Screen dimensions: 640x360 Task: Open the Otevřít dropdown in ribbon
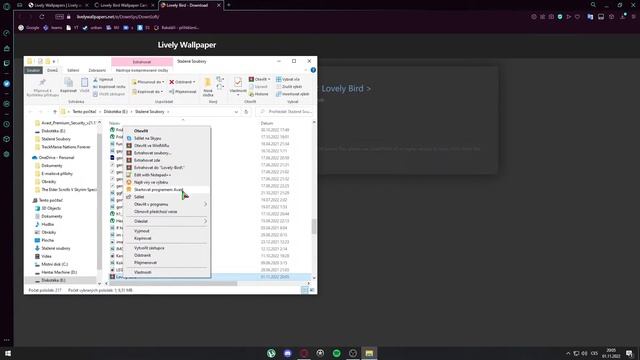(260, 79)
